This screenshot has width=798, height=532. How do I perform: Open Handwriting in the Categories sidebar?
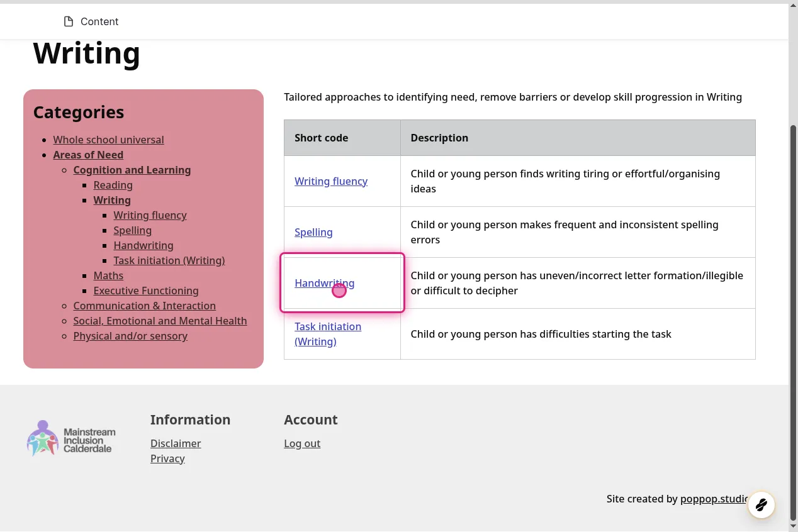143,245
